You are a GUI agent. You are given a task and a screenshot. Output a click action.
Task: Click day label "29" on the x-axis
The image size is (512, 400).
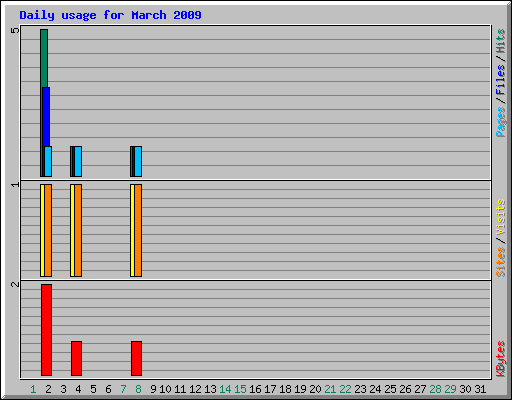pyautogui.click(x=450, y=389)
